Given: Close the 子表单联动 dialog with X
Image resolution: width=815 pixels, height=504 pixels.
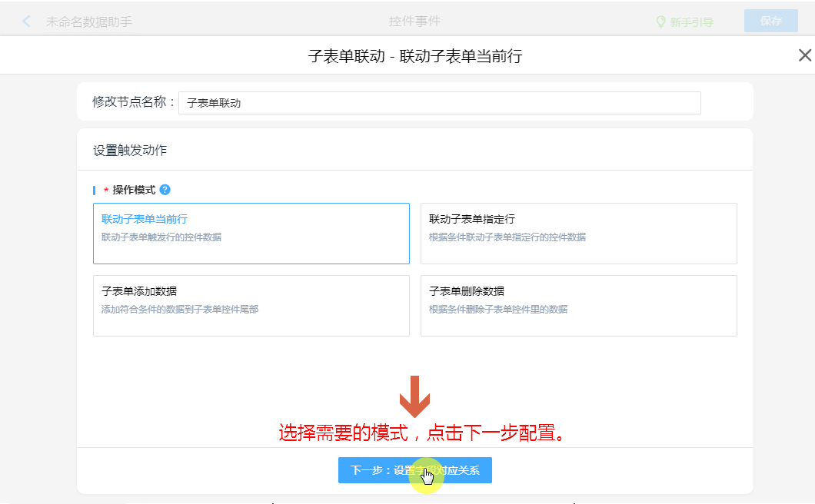Looking at the screenshot, I should click(804, 55).
